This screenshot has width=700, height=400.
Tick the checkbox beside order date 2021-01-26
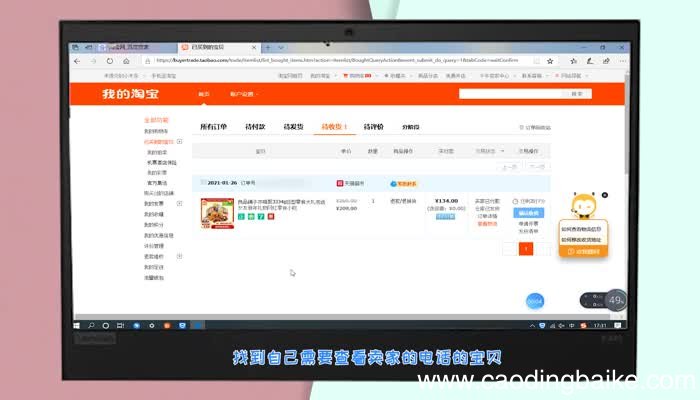tap(203, 183)
